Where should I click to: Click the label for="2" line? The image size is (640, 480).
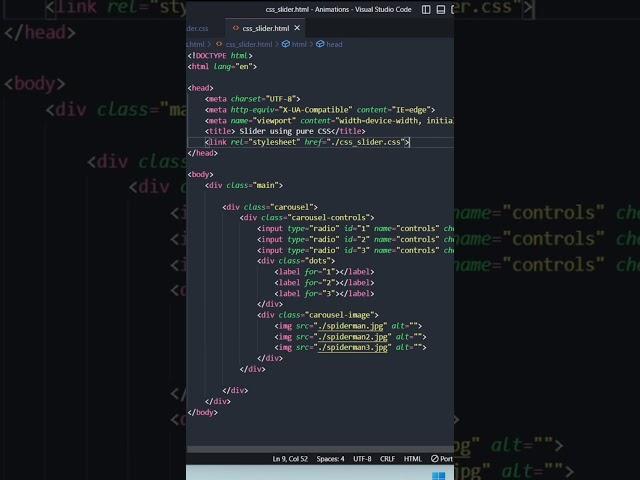tap(324, 282)
